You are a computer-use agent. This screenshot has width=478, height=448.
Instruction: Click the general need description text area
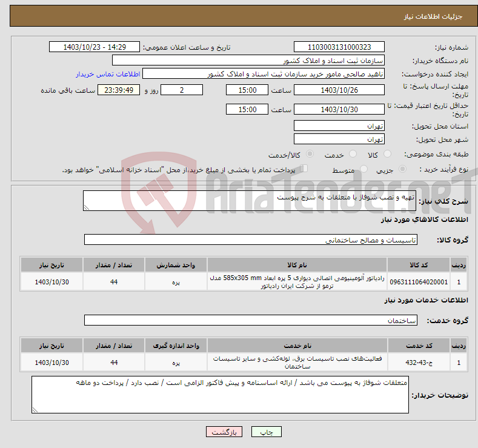[x=250, y=201]
